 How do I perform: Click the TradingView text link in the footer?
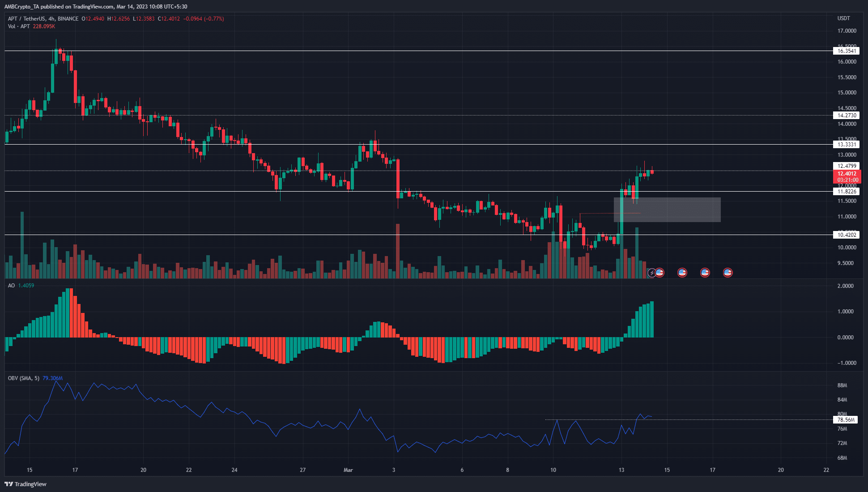point(31,484)
